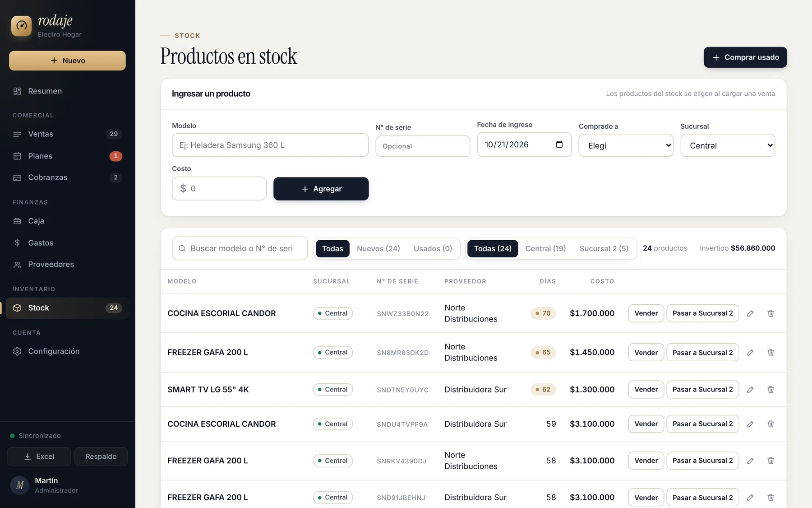Click the rodaje speedometer logo icon
This screenshot has height=508, width=812.
click(21, 26)
